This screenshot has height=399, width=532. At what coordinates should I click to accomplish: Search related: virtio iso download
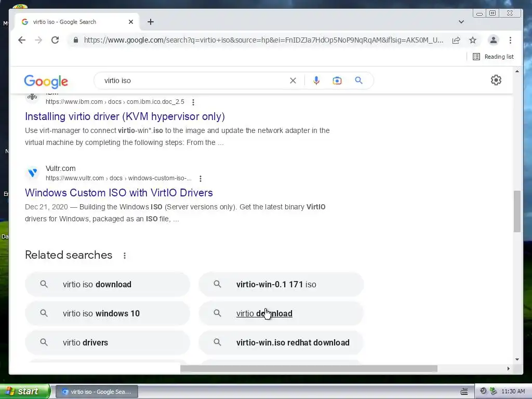(107, 284)
